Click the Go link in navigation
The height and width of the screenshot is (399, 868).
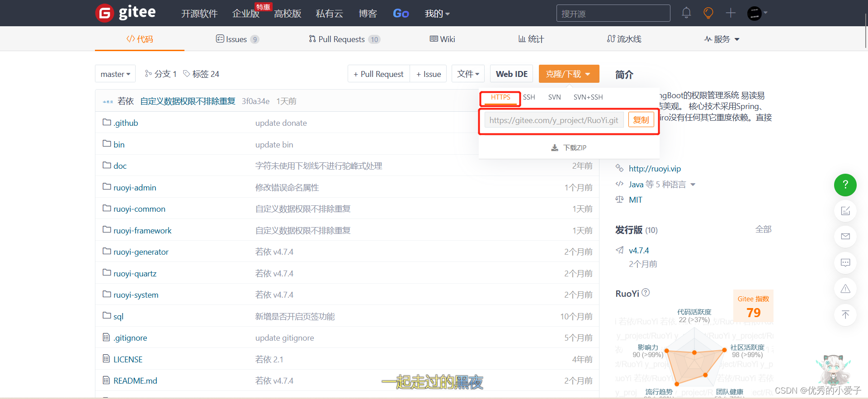click(401, 14)
